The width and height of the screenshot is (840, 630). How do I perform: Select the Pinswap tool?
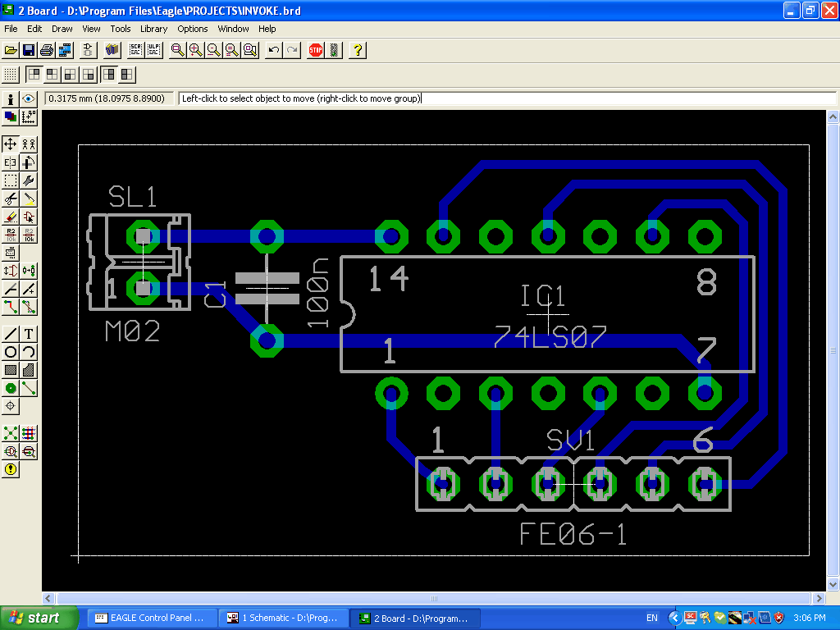[x=11, y=271]
